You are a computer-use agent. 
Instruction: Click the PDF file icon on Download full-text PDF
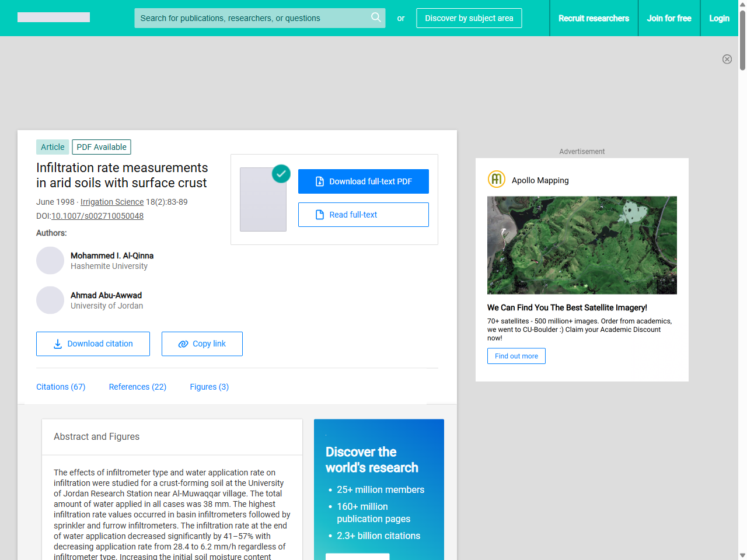pyautogui.click(x=319, y=181)
